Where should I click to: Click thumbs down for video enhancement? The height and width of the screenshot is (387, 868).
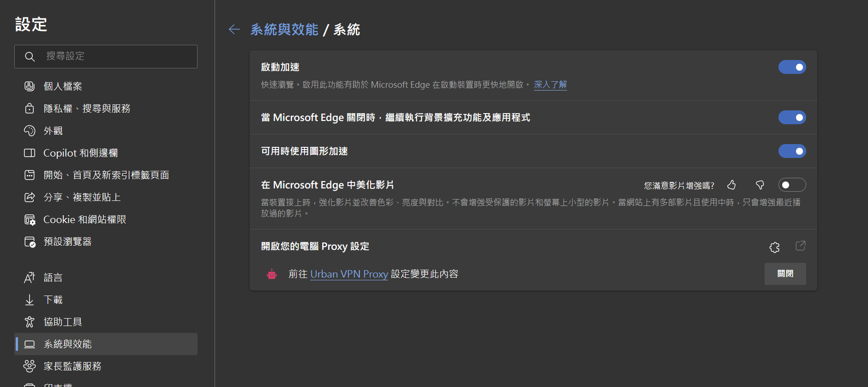(760, 185)
